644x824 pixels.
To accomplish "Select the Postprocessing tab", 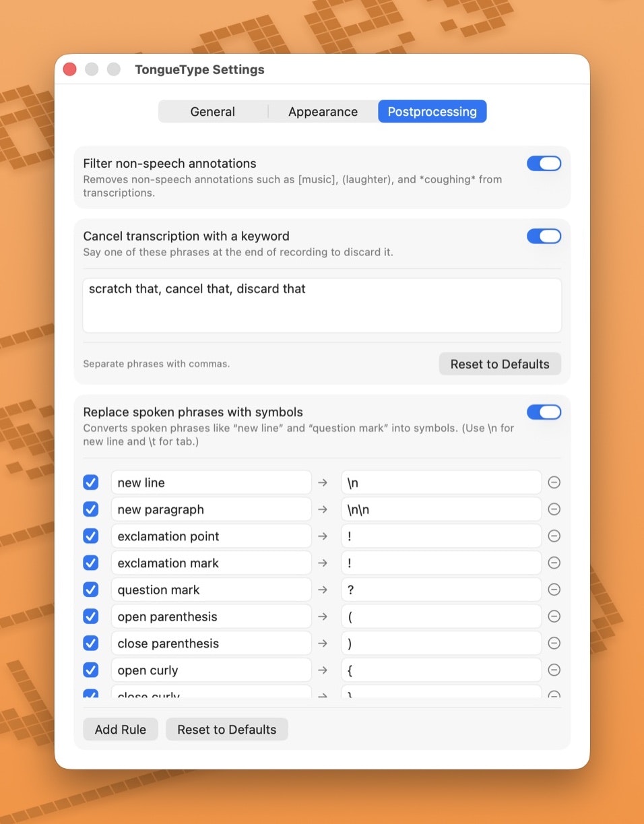I will pyautogui.click(x=432, y=112).
